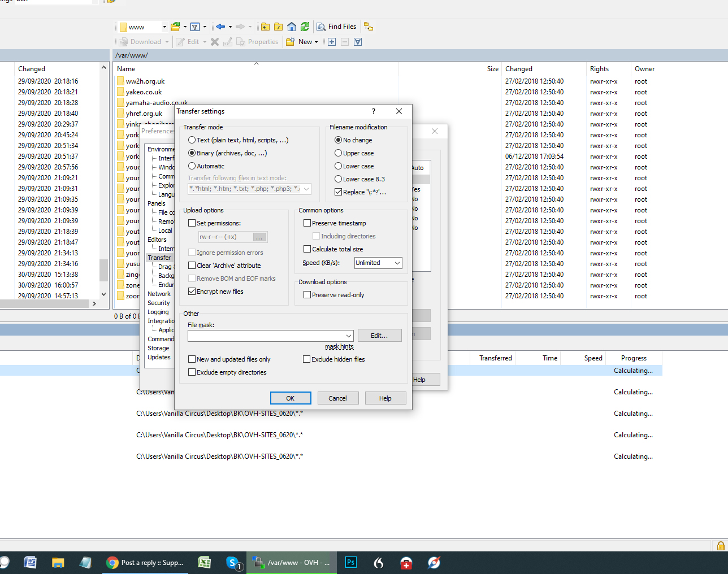Enable the Set permissions checkbox
Viewport: 728px width, 574px height.
(192, 223)
